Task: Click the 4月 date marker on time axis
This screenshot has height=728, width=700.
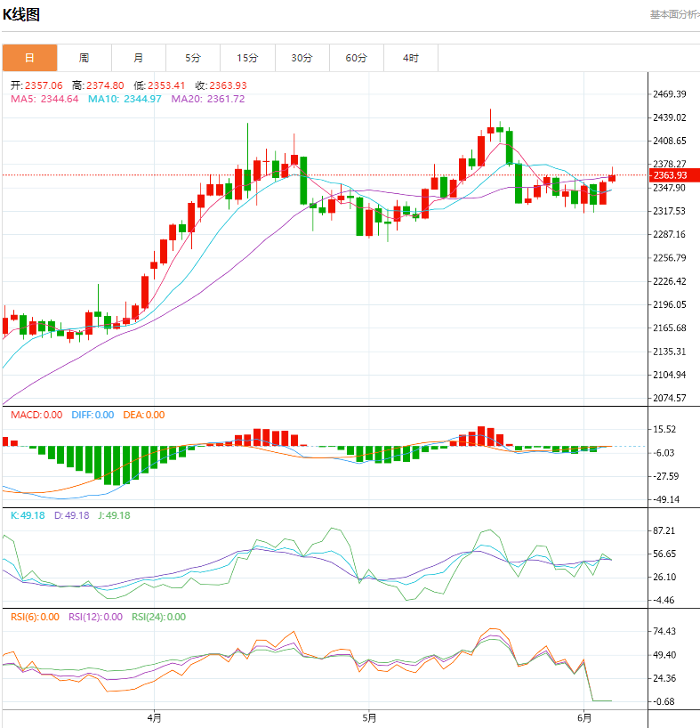Action: point(154,717)
